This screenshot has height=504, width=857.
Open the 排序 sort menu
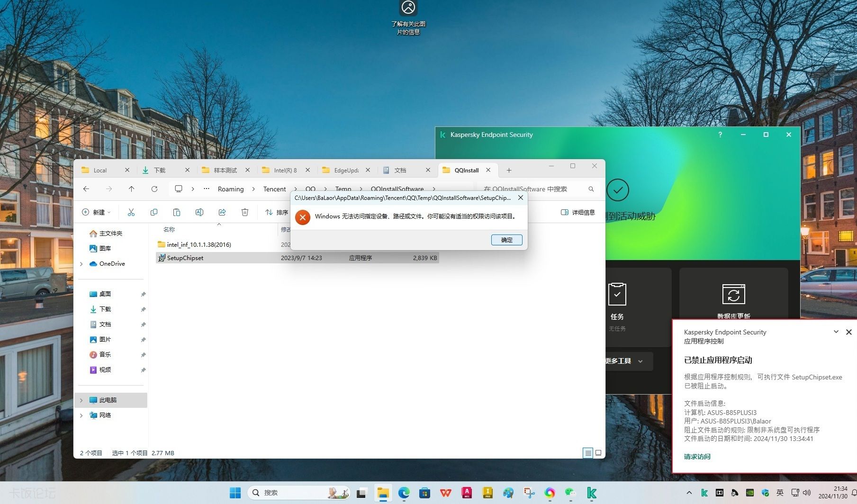point(277,212)
